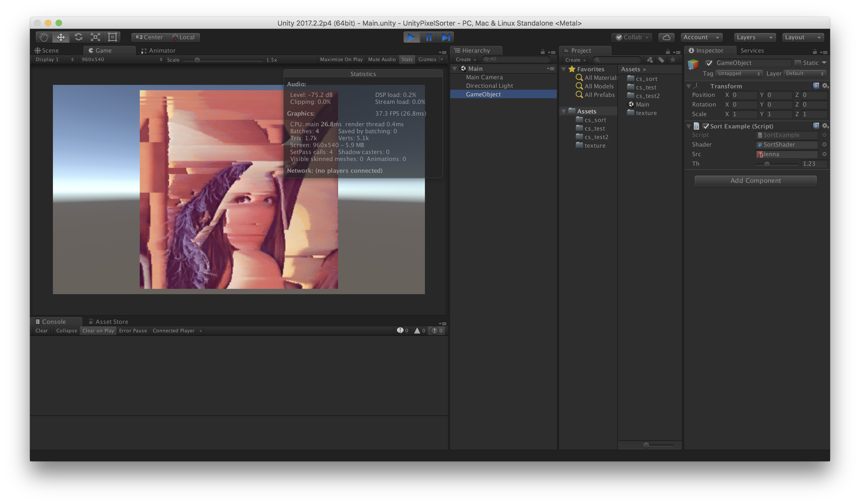This screenshot has height=504, width=860.
Task: Click the Play button to start game
Action: [411, 37]
